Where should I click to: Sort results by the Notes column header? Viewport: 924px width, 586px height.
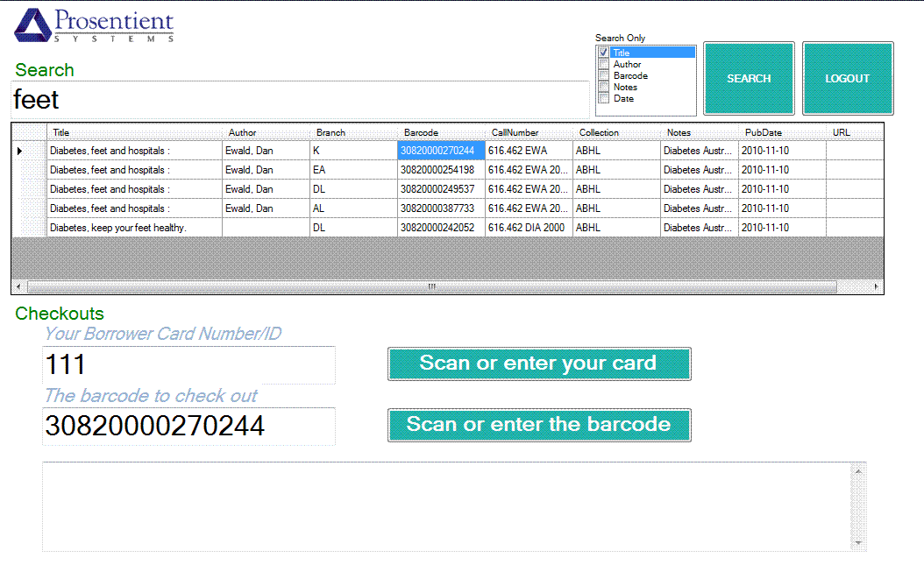pyautogui.click(x=699, y=132)
